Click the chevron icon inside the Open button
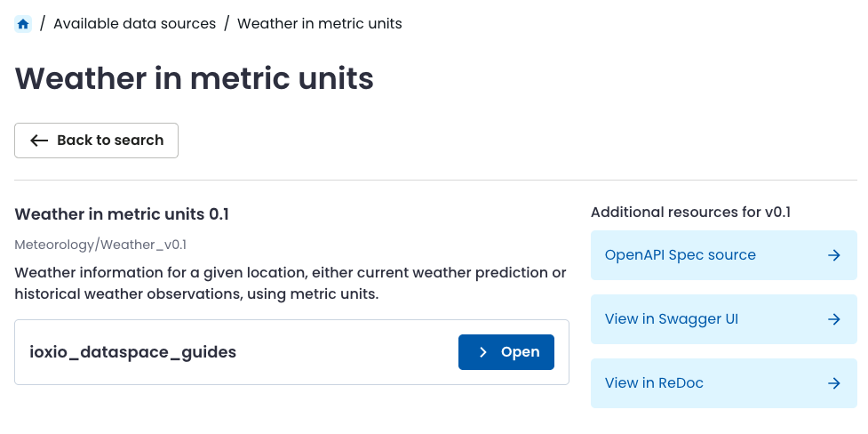868x434 pixels. 483,352
